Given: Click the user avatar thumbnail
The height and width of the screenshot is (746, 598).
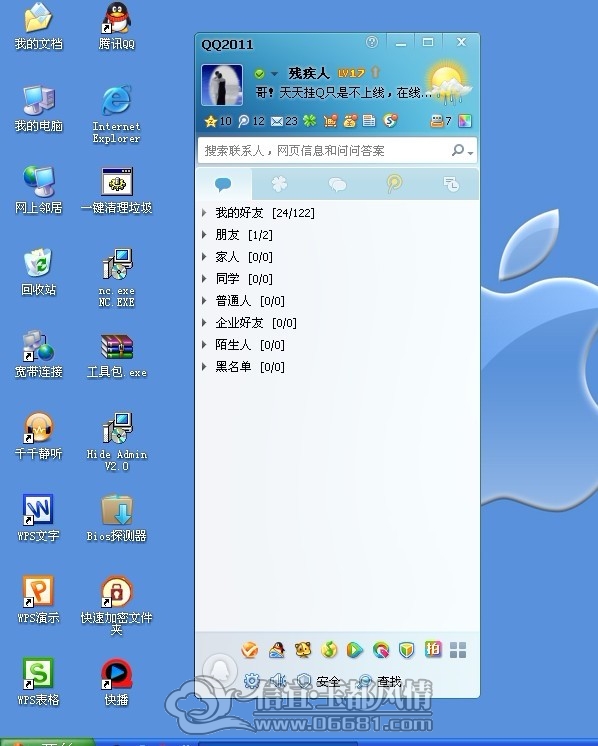Looking at the screenshot, I should pos(222,85).
